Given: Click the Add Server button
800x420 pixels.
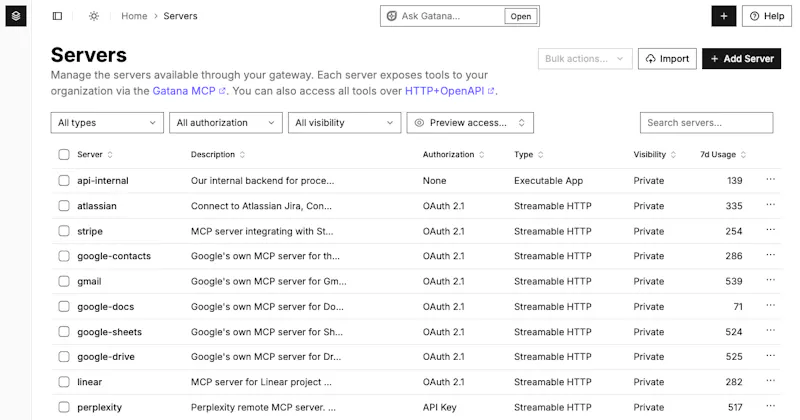Looking at the screenshot, I should (x=741, y=59).
